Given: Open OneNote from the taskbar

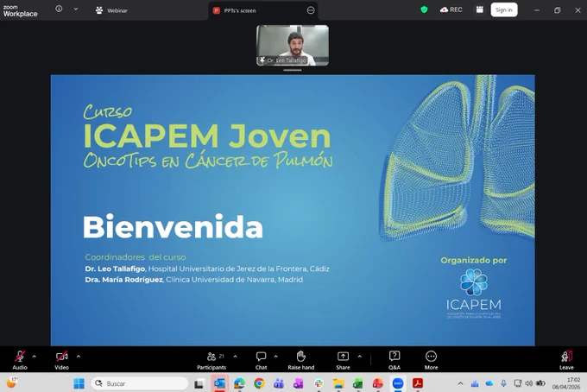Looking at the screenshot, I should tap(299, 383).
